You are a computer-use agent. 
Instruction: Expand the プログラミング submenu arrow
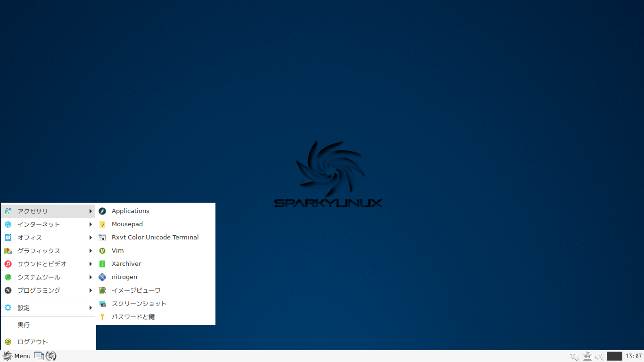click(x=91, y=290)
